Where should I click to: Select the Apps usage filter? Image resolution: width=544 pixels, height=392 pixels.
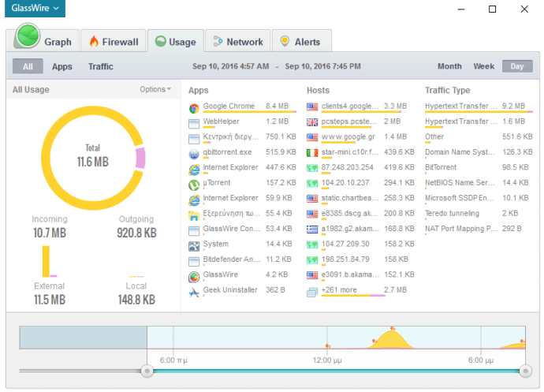tap(62, 66)
